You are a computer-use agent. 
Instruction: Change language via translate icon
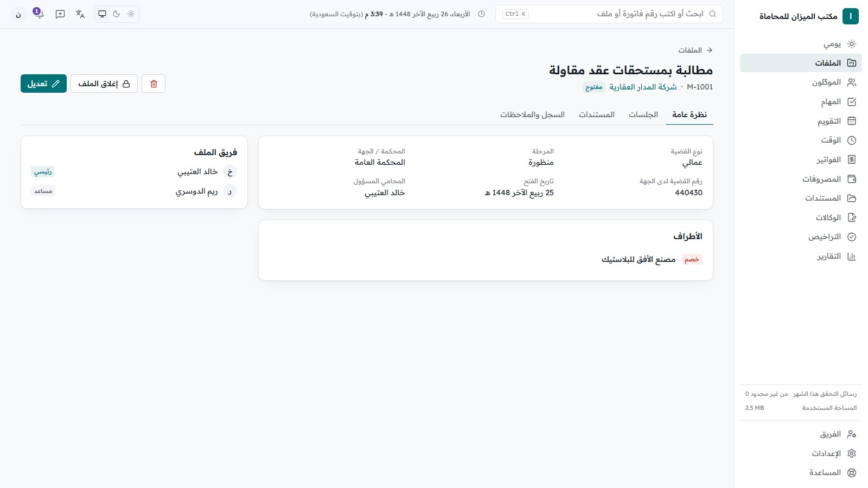tap(80, 14)
